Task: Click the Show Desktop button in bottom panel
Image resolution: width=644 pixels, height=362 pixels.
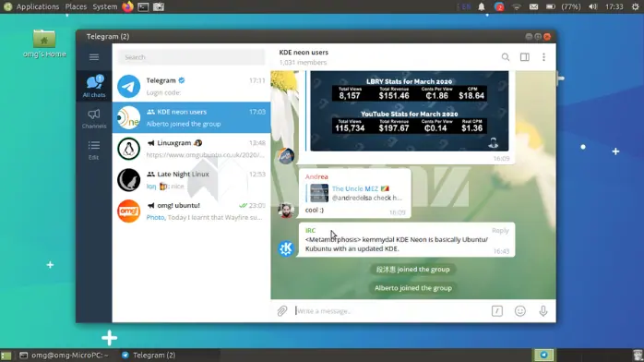Action: pos(6,356)
